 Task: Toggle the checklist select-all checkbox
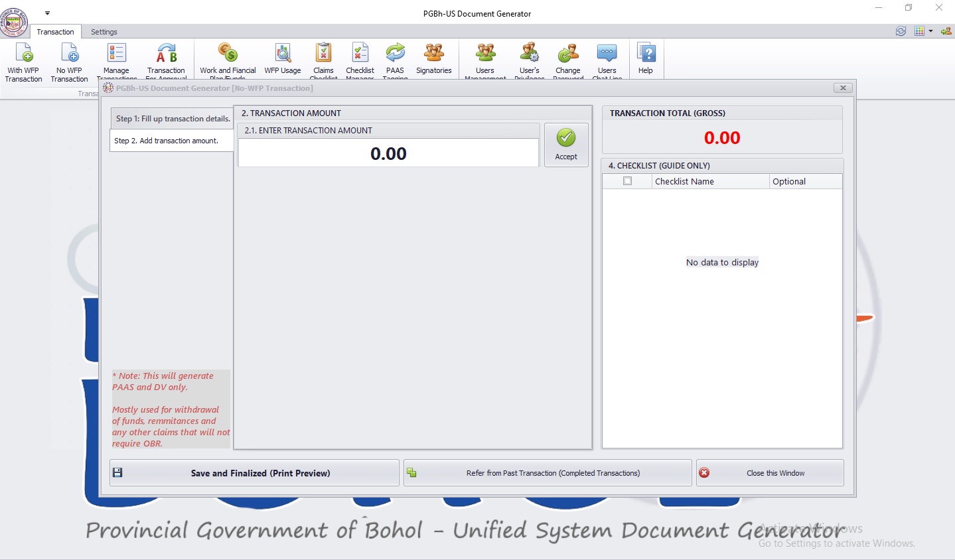point(627,181)
